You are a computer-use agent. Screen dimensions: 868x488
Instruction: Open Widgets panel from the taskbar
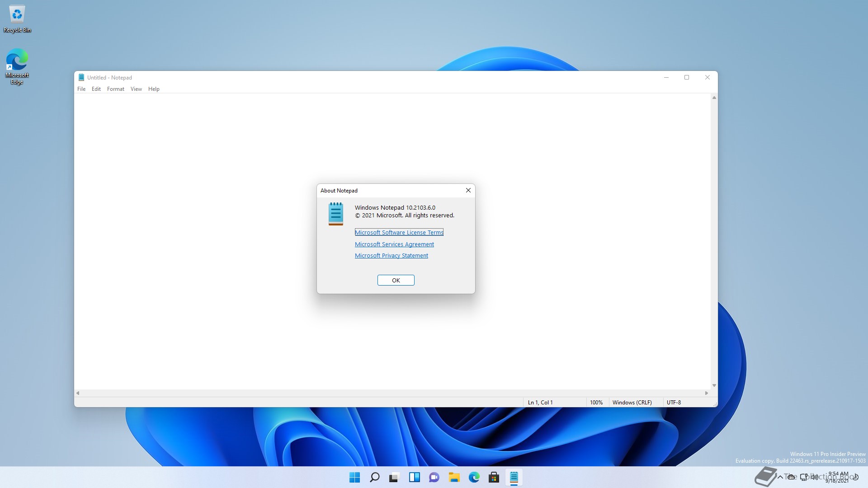tap(414, 477)
